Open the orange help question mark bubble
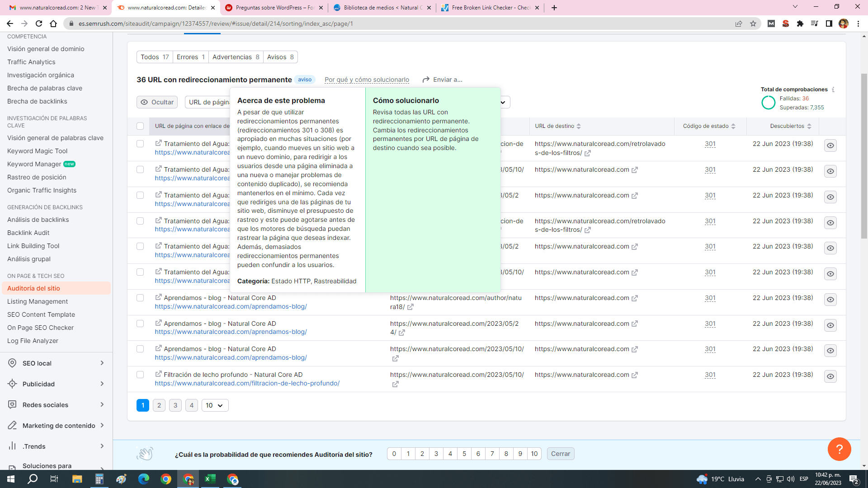The height and width of the screenshot is (488, 868). [840, 449]
